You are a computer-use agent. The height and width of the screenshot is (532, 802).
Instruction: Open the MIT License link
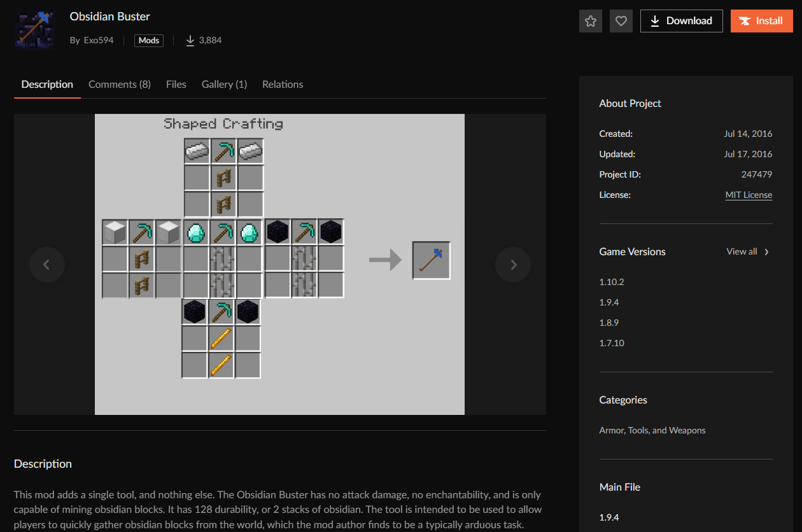(749, 195)
